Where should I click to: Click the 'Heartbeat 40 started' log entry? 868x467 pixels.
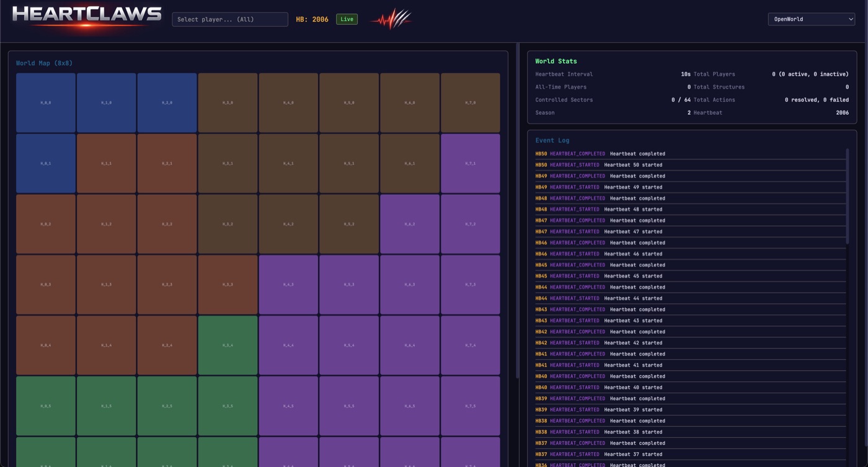click(690, 388)
